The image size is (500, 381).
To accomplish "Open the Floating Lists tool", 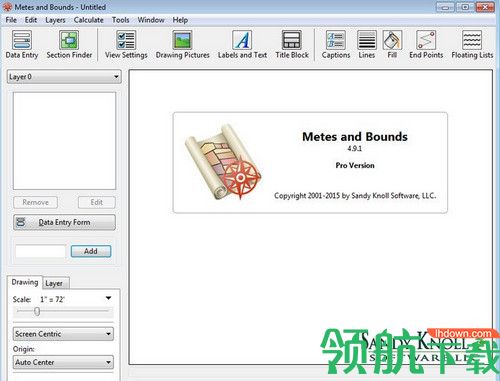I will (x=472, y=44).
